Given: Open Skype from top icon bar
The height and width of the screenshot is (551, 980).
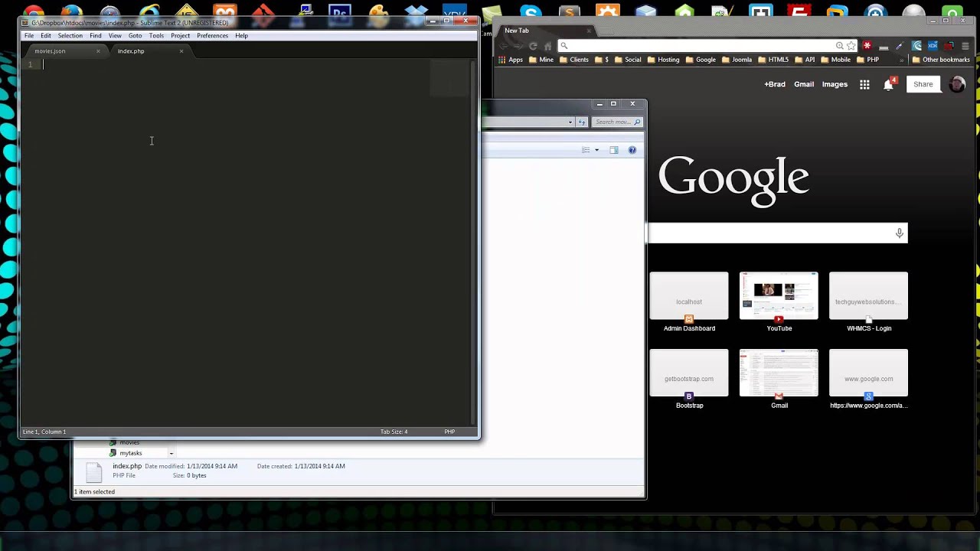Looking at the screenshot, I should (531, 12).
